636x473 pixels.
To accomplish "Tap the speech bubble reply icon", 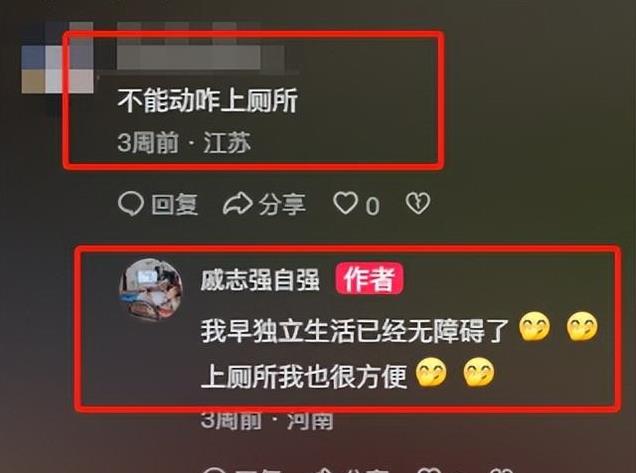I will (x=131, y=203).
